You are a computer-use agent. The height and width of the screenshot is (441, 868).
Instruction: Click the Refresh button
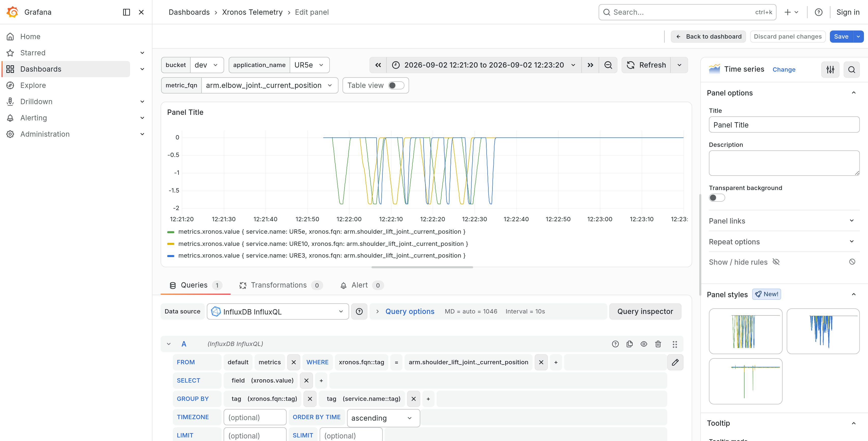[646, 65]
